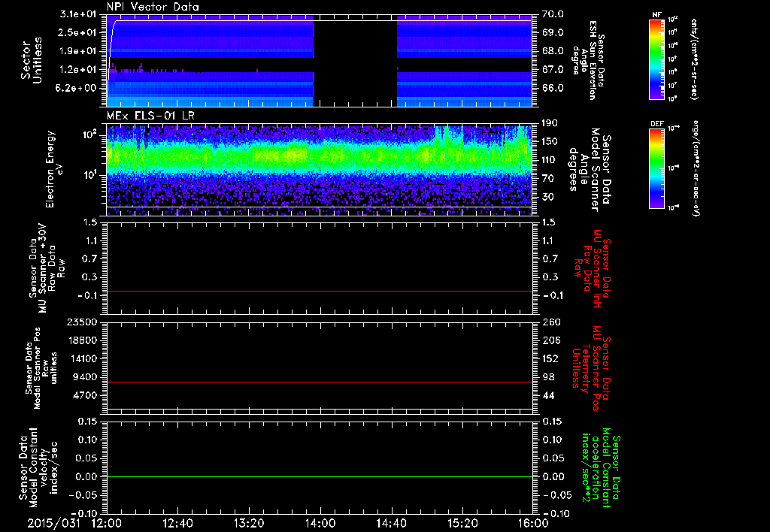The height and width of the screenshot is (532, 770).
Task: Click the red 'MU Scanner Init Raw Data' title
Action: point(593,268)
